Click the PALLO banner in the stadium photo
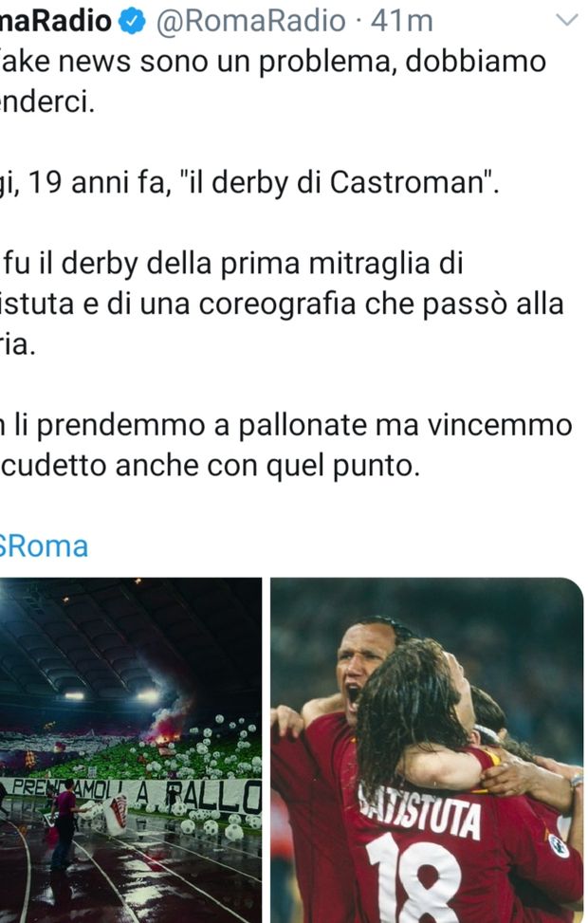This screenshot has width=588, height=923. 213,796
